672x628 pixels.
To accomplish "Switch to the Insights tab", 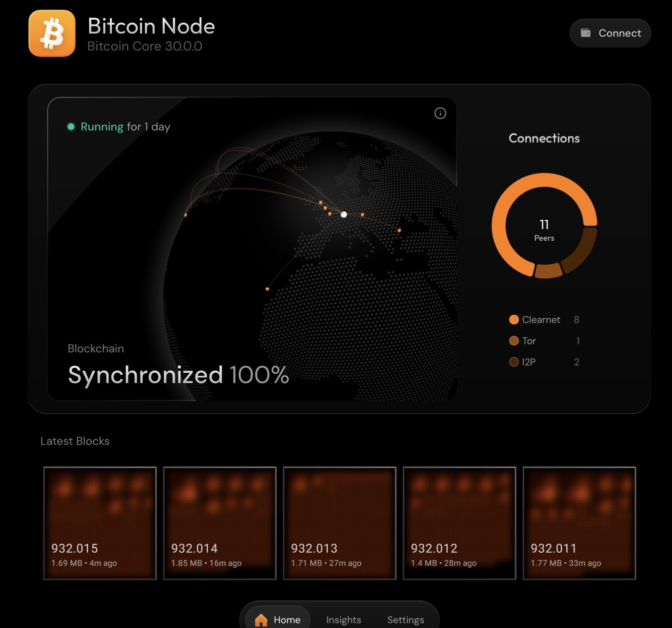I will tap(343, 620).
